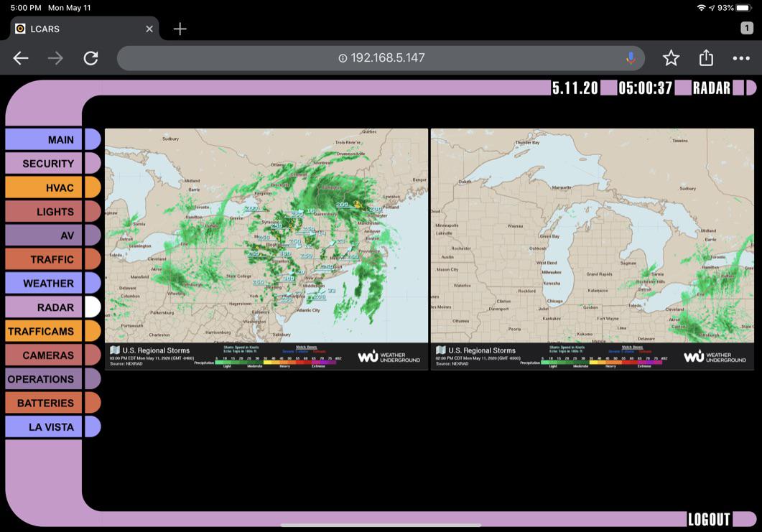This screenshot has width=762, height=532.
Task: Open the share sheet icon
Action: click(x=706, y=58)
